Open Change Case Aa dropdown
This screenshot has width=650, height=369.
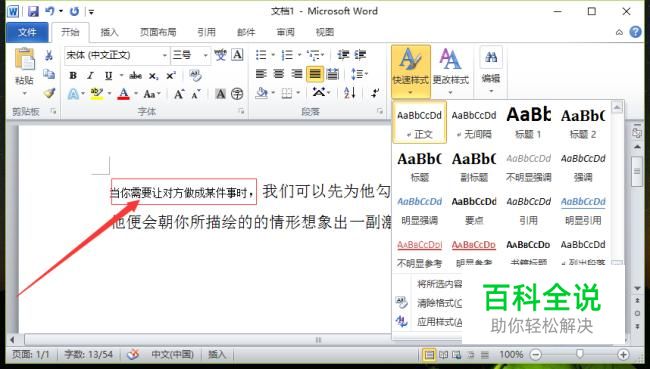(x=152, y=94)
